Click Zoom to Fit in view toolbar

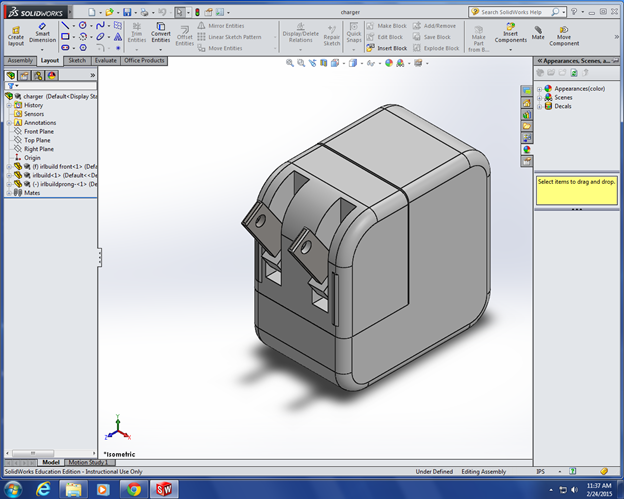290,63
